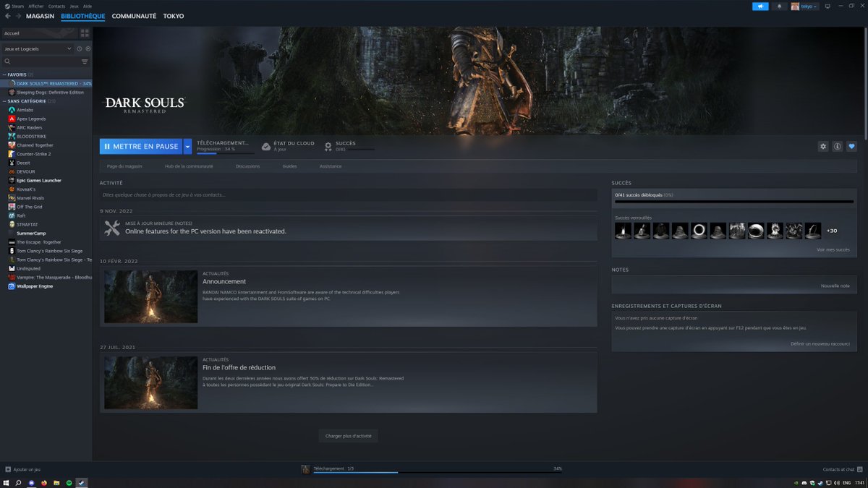Open the Contacts menu
This screenshot has width=868, height=488.
[x=56, y=6]
